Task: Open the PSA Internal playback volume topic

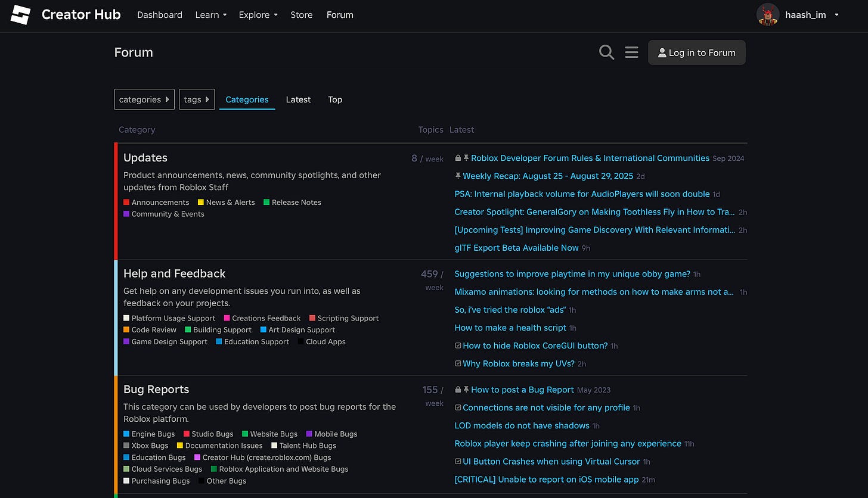Action: coord(582,194)
